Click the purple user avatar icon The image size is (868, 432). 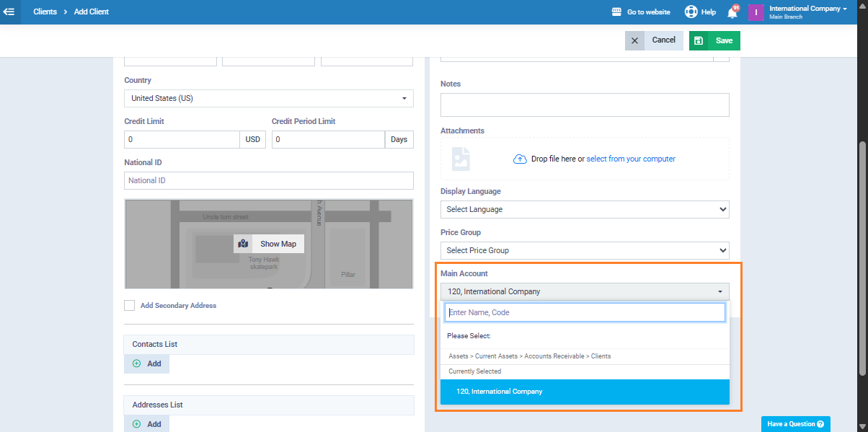point(756,12)
